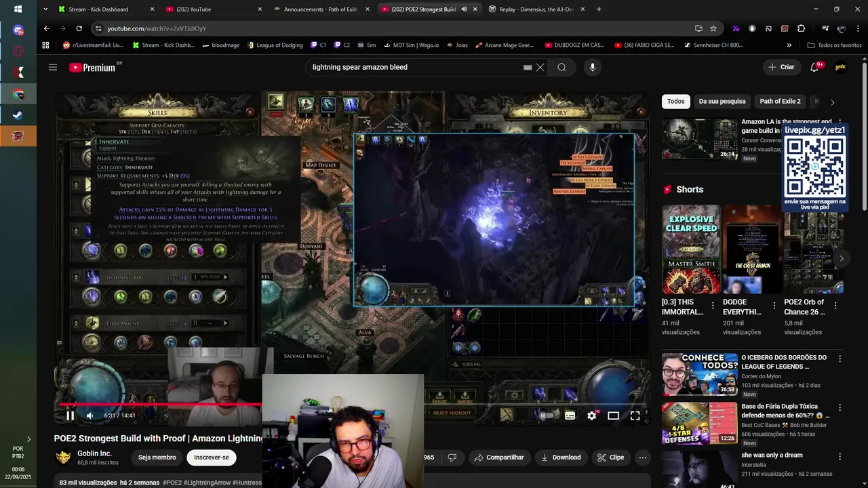Open the browser apps grid icon
Image resolution: width=868 pixels, height=488 pixels.
[x=45, y=45]
